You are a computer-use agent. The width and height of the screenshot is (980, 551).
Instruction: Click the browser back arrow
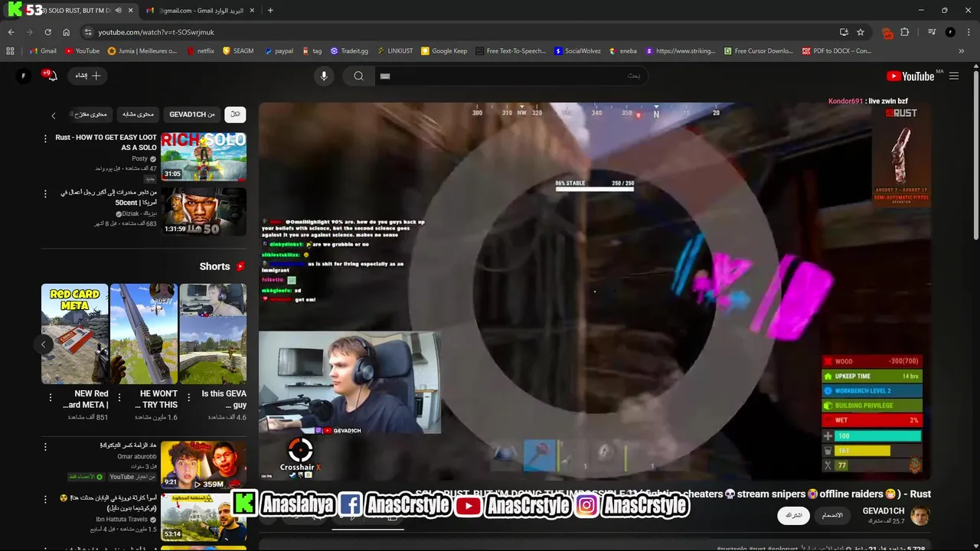coord(11,32)
